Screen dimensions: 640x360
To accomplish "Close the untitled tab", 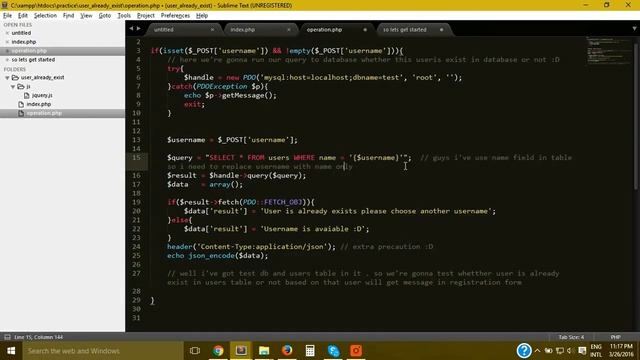I will tap(212, 30).
